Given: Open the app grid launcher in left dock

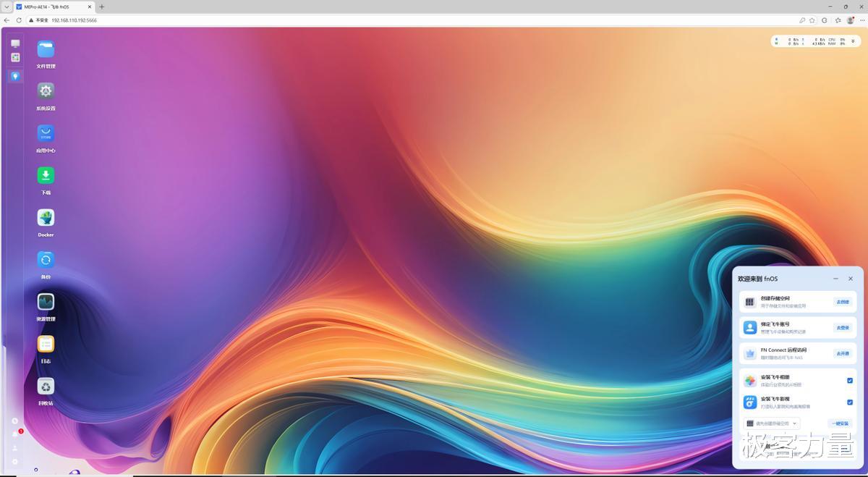Looking at the screenshot, I should pyautogui.click(x=15, y=57).
